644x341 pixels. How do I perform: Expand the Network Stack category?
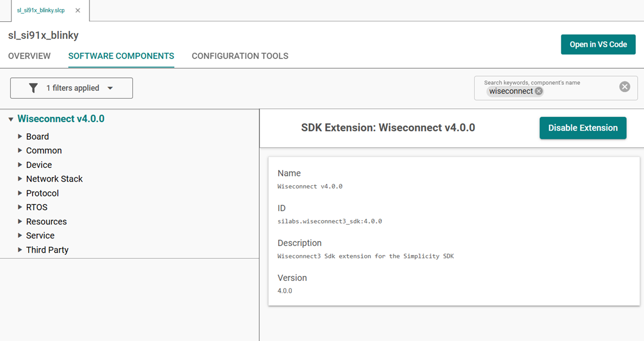click(54, 179)
